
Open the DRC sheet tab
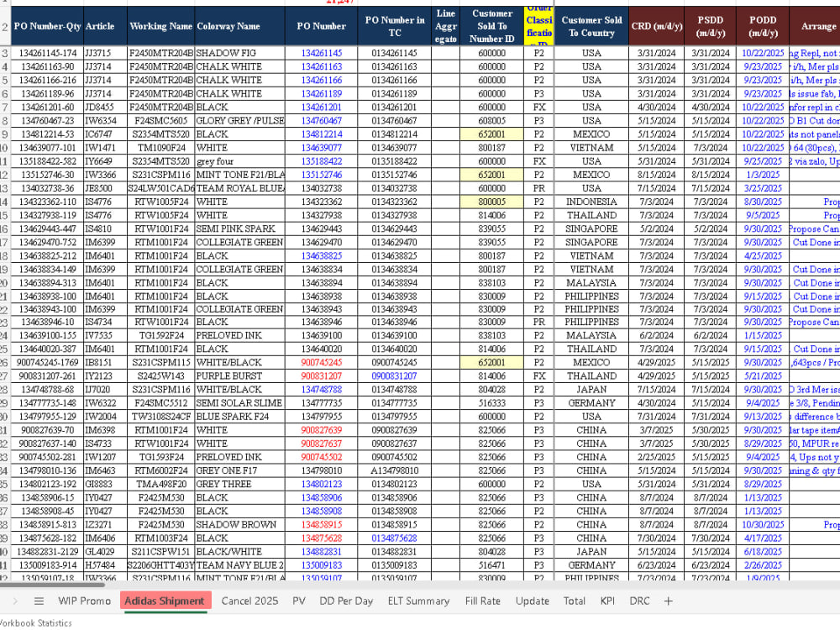[x=639, y=601]
